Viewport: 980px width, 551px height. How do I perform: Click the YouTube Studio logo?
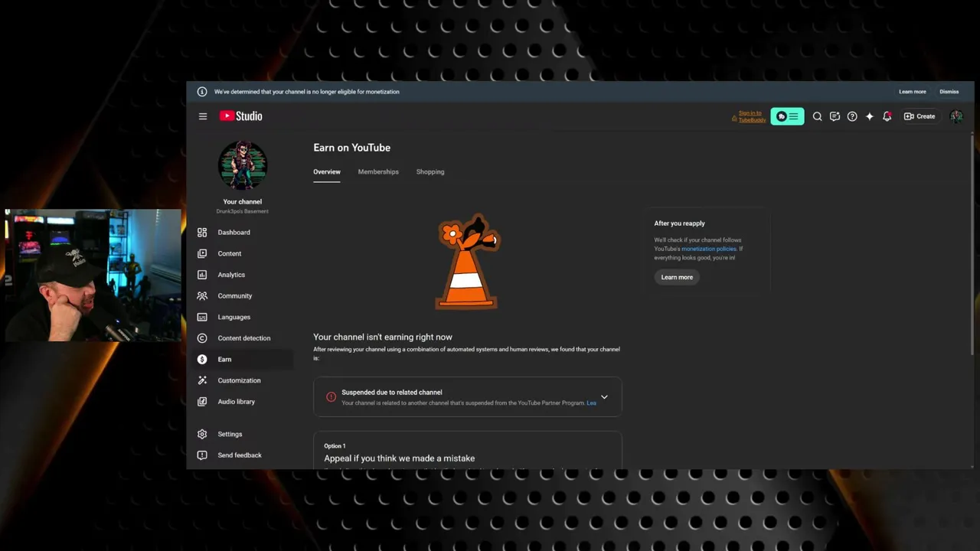click(x=240, y=116)
